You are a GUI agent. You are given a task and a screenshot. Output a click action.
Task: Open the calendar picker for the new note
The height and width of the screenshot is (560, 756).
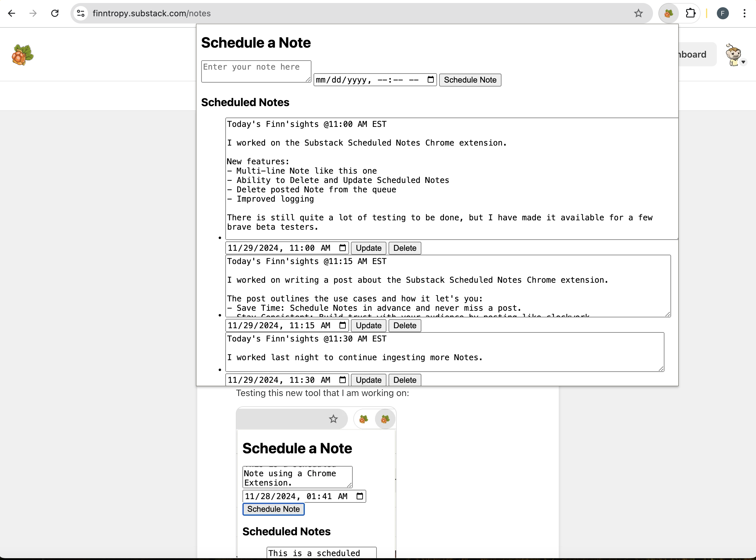(430, 80)
